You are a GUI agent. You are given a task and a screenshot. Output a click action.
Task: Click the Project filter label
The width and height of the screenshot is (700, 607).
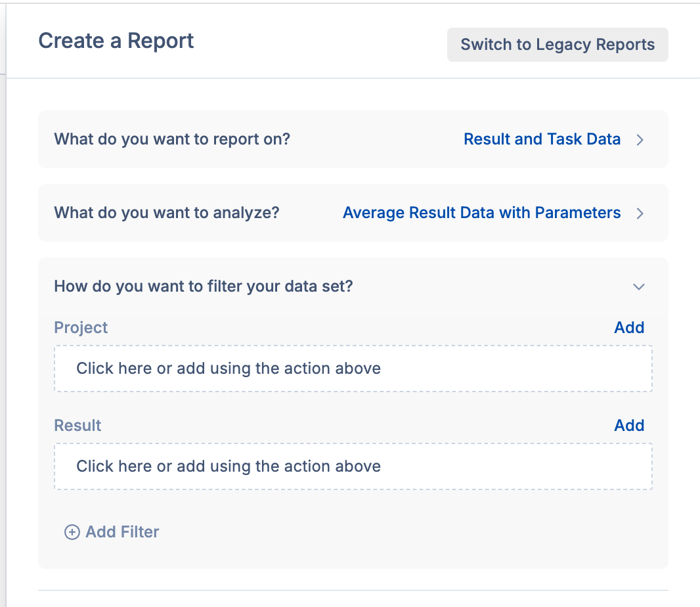click(81, 328)
